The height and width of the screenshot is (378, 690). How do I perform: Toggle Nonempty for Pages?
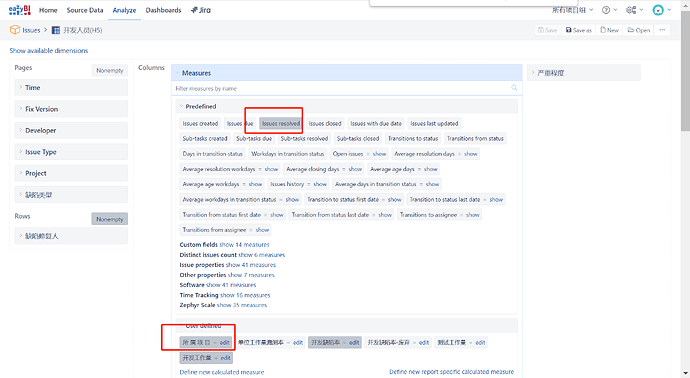[110, 70]
